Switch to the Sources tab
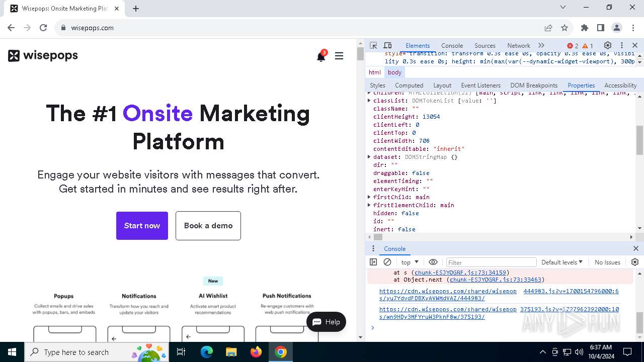This screenshot has height=362, width=644. 485,45
